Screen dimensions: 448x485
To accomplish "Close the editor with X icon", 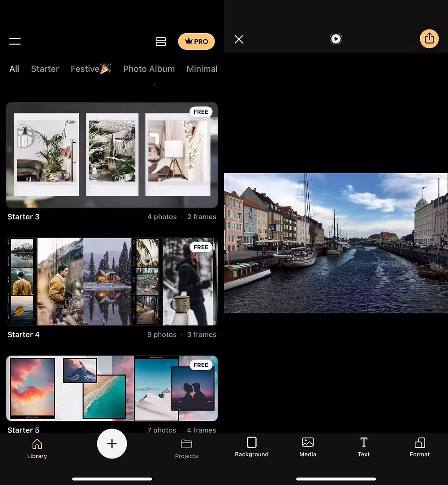I will [239, 39].
